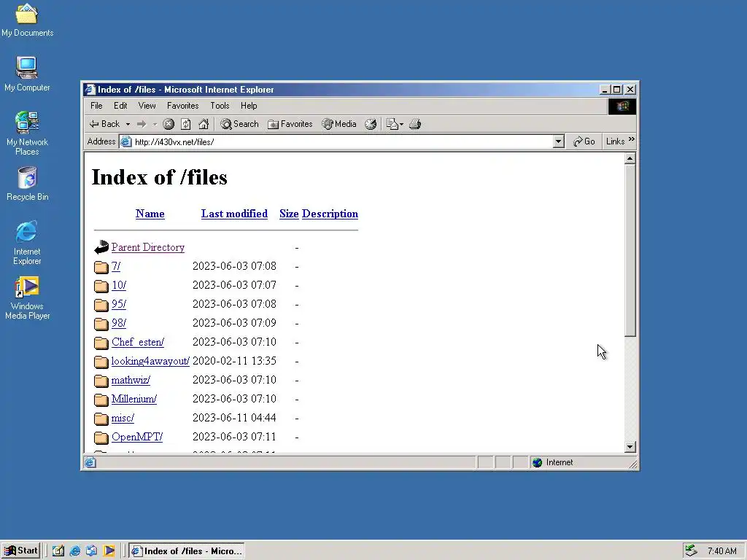Image resolution: width=747 pixels, height=560 pixels.
Task: Click the Index of /files taskbar button
Action: click(187, 551)
